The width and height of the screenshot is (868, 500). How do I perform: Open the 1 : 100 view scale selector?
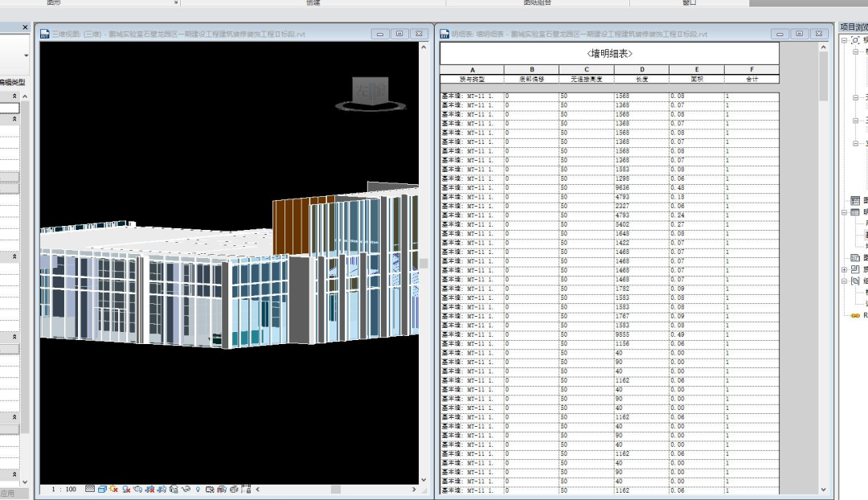pyautogui.click(x=63, y=489)
